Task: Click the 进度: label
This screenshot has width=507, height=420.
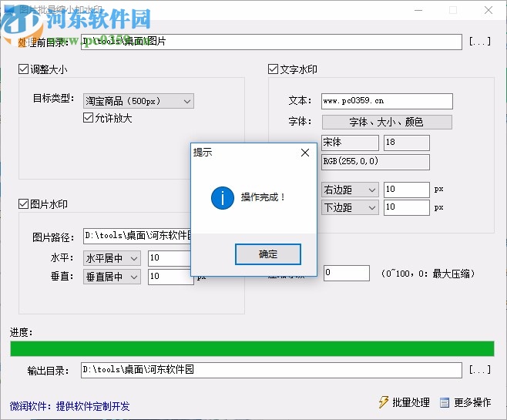Action: [21, 332]
